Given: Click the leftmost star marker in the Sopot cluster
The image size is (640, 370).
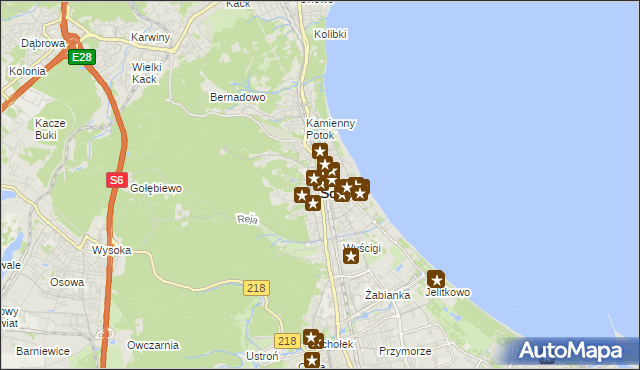Looking at the screenshot, I should (302, 195).
